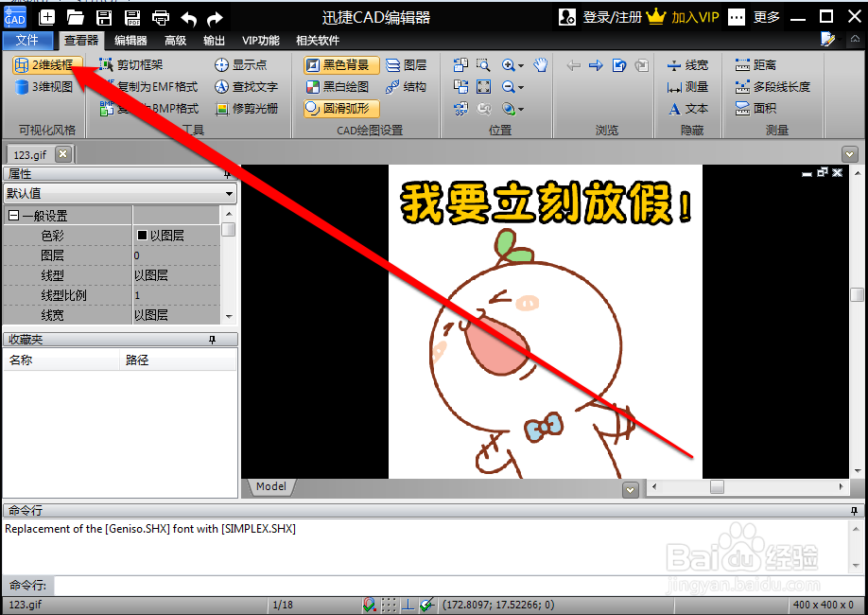Screen dimensions: 868x615
Task: Click the vertical scrollbar thumb beside drawing
Action: click(857, 295)
